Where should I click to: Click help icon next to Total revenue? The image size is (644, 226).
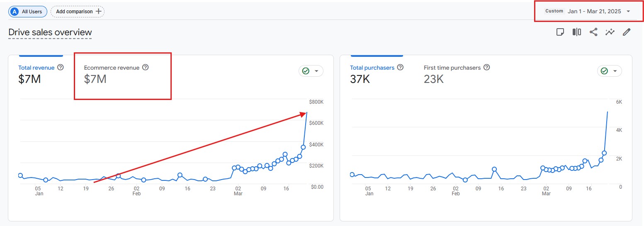[x=61, y=67]
